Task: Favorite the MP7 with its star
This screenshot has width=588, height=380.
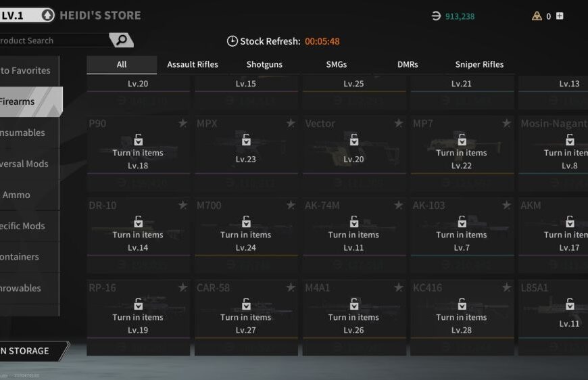Action: click(x=506, y=123)
